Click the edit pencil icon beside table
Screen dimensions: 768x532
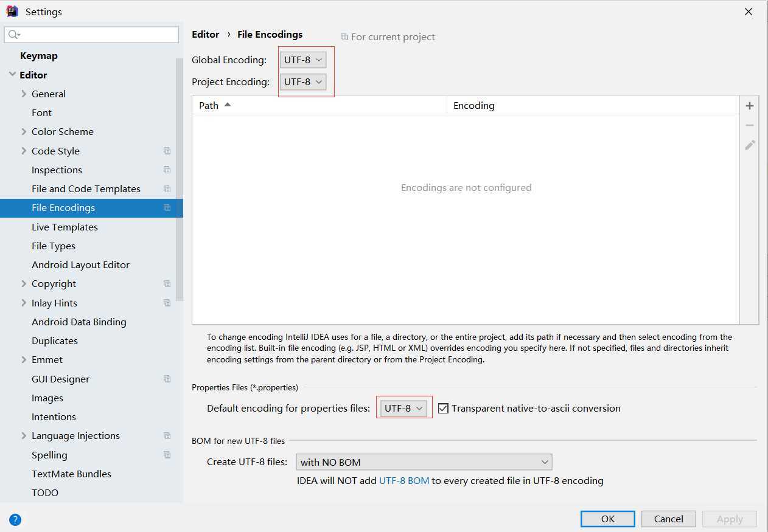pyautogui.click(x=750, y=145)
